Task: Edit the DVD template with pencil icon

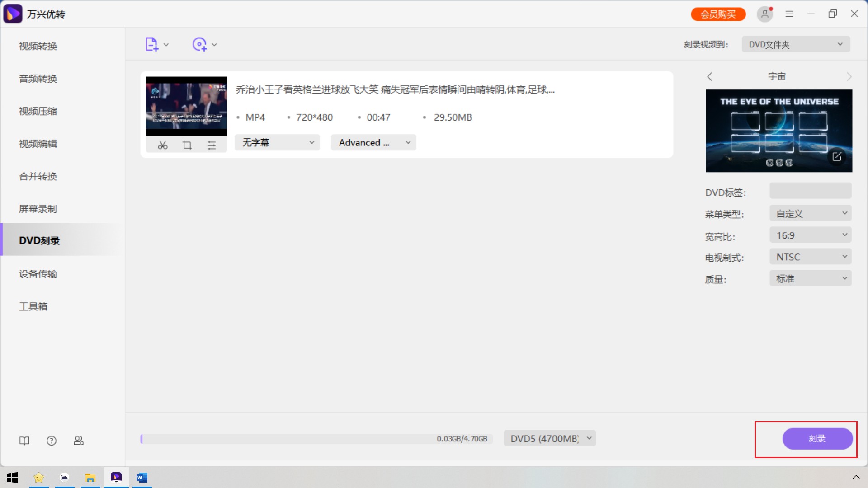Action: [x=836, y=156]
